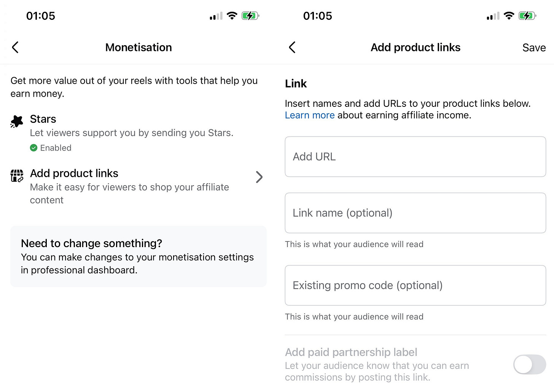Tap the Stars icon
This screenshot has height=392, width=554.
(x=17, y=121)
